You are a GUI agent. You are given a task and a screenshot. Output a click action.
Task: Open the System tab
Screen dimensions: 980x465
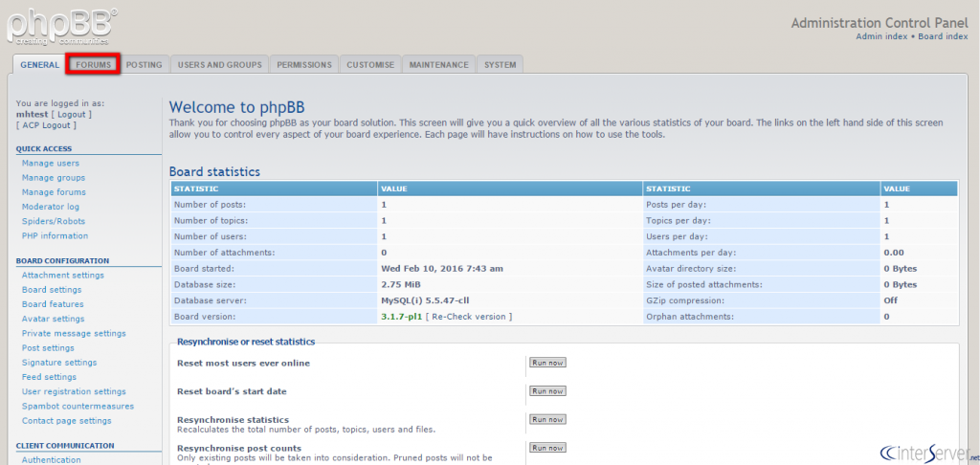pos(500,64)
